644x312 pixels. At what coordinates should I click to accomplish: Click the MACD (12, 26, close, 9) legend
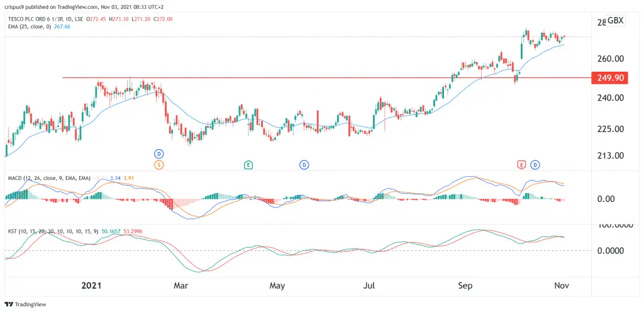[50, 178]
